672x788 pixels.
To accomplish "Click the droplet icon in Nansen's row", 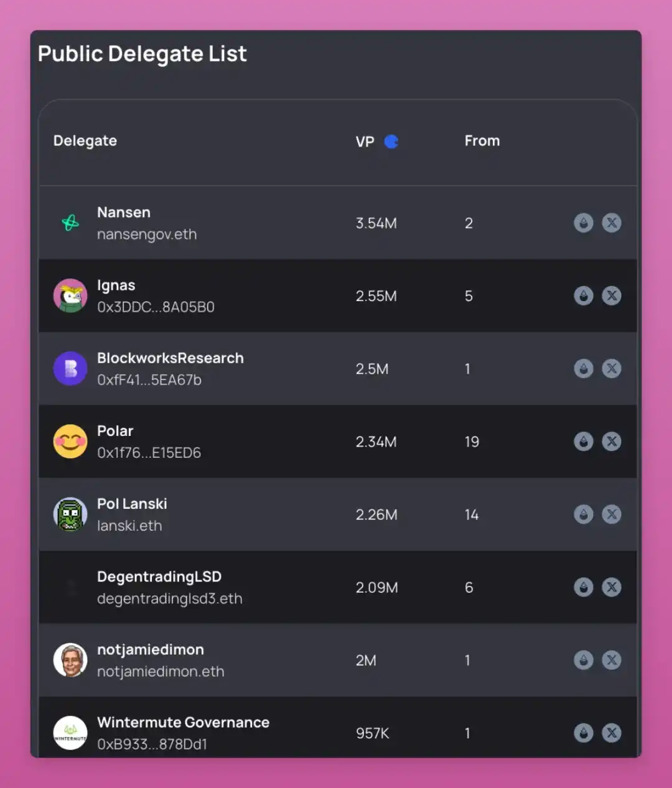I will [x=583, y=223].
